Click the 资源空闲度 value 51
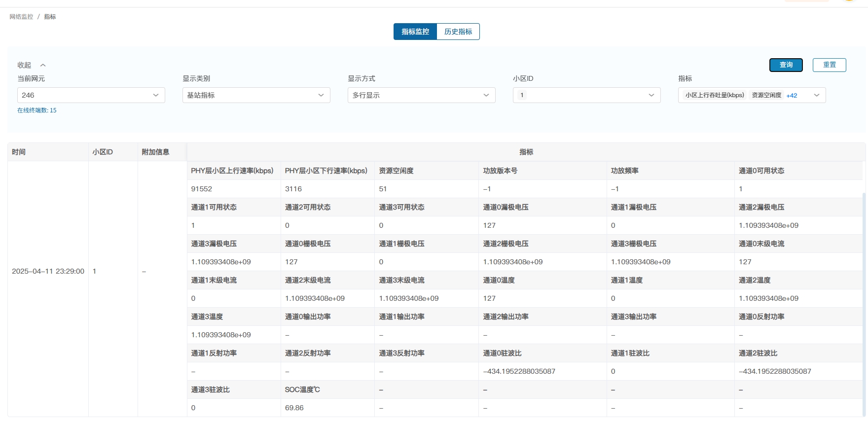This screenshot has width=868, height=423. pos(383,189)
